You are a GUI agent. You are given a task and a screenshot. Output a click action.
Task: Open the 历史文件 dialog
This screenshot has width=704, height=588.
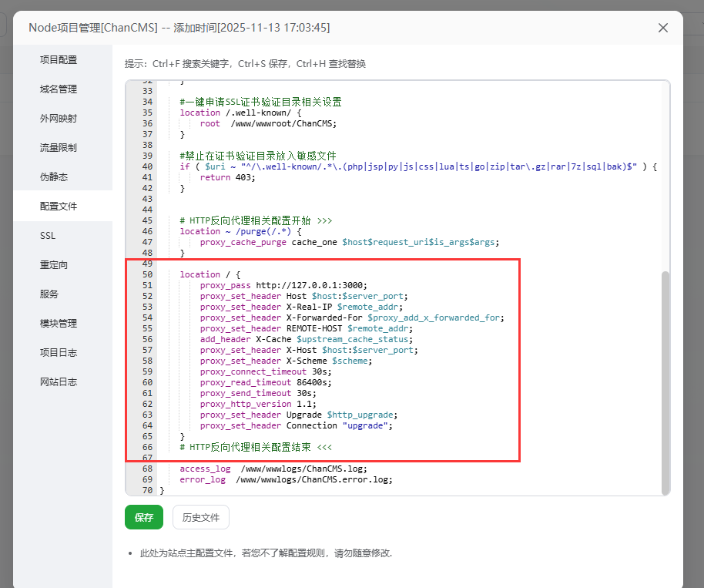[x=200, y=517]
